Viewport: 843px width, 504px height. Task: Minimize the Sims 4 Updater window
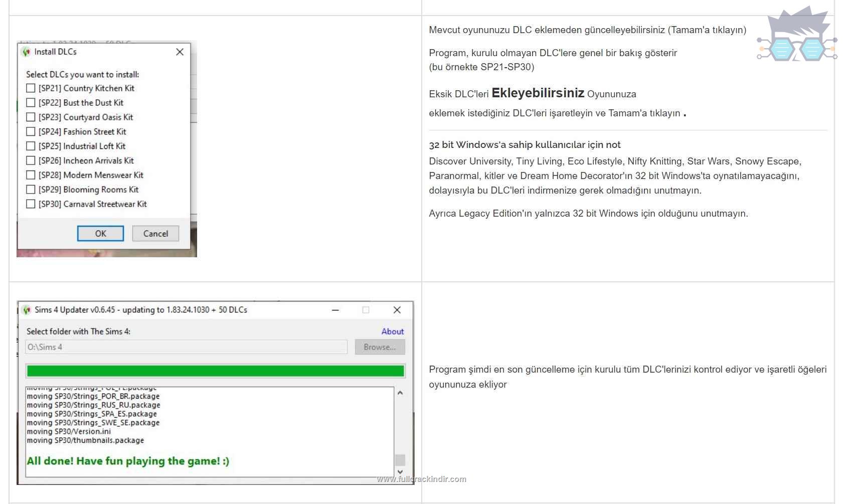tap(335, 310)
